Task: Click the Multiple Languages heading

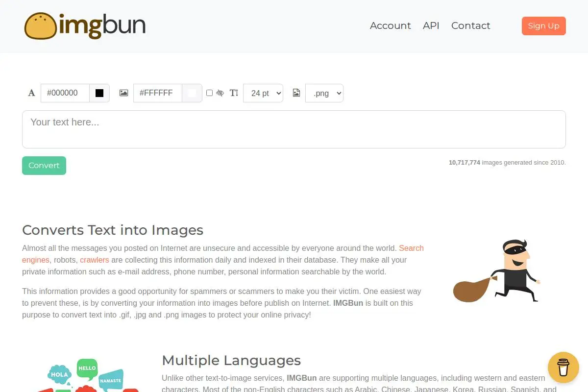Action: point(231,360)
